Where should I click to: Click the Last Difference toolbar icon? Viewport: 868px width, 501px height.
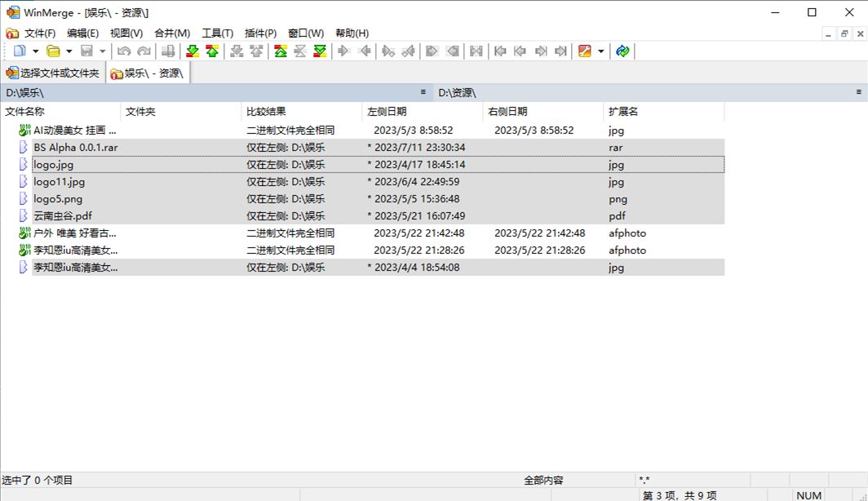(320, 51)
